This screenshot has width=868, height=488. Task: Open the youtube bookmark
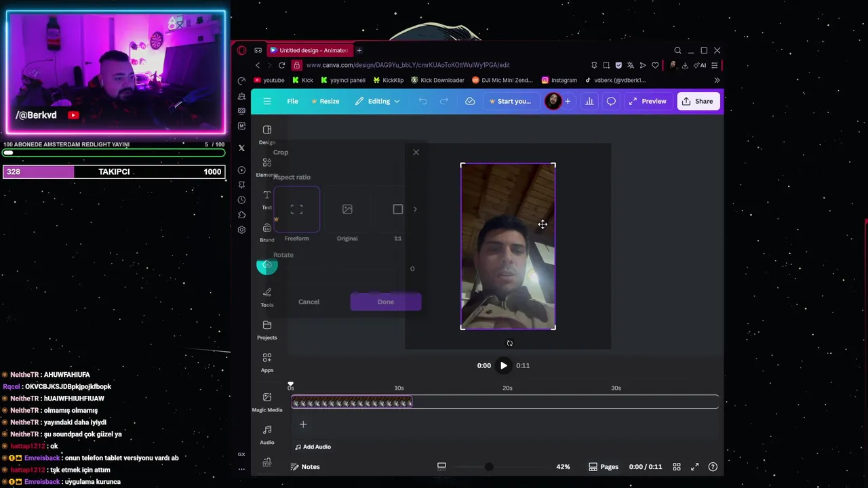(x=269, y=80)
